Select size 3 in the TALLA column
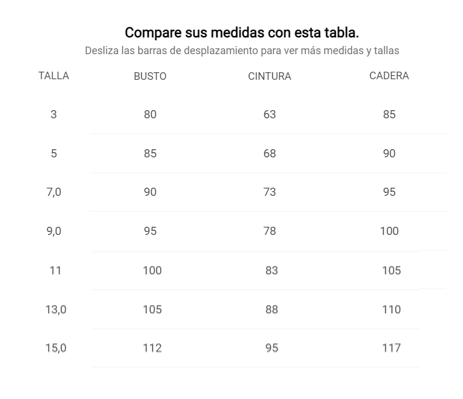 pyautogui.click(x=54, y=114)
